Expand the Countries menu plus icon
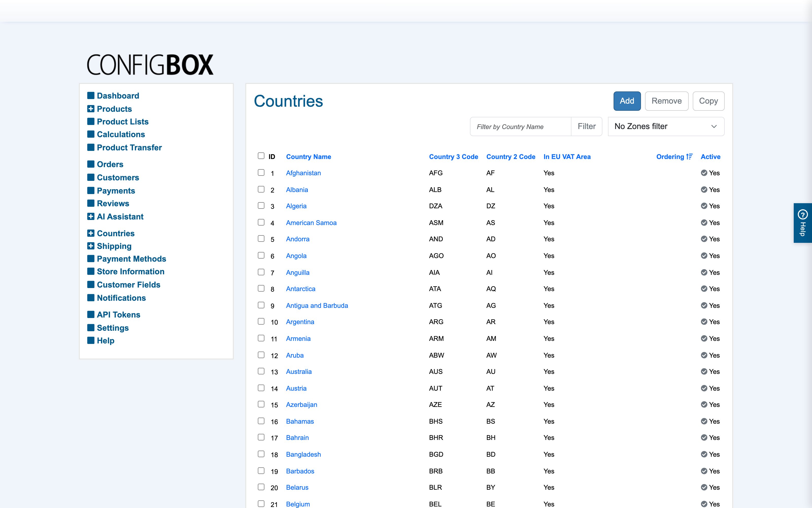This screenshot has width=812, height=508. [91, 233]
